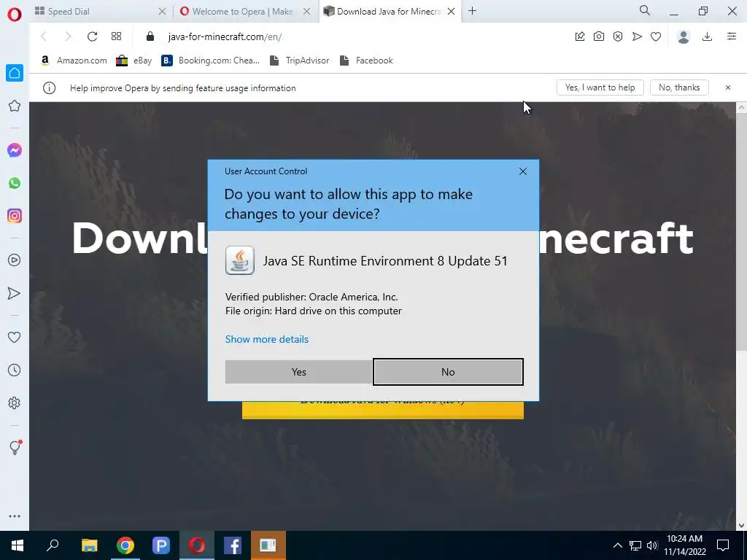This screenshot has height=560, width=747.
Task: Go back to previous page
Action: tap(44, 36)
